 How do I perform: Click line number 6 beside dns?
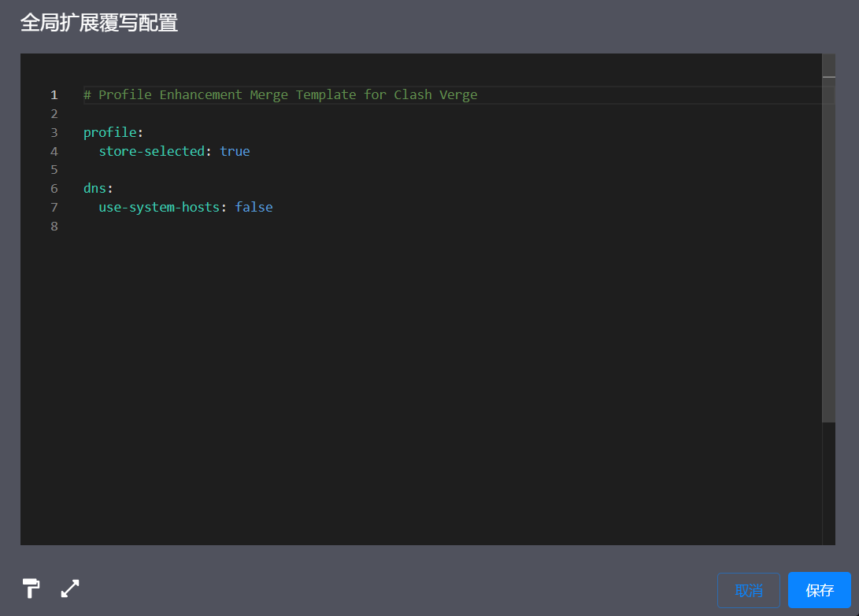coord(54,189)
